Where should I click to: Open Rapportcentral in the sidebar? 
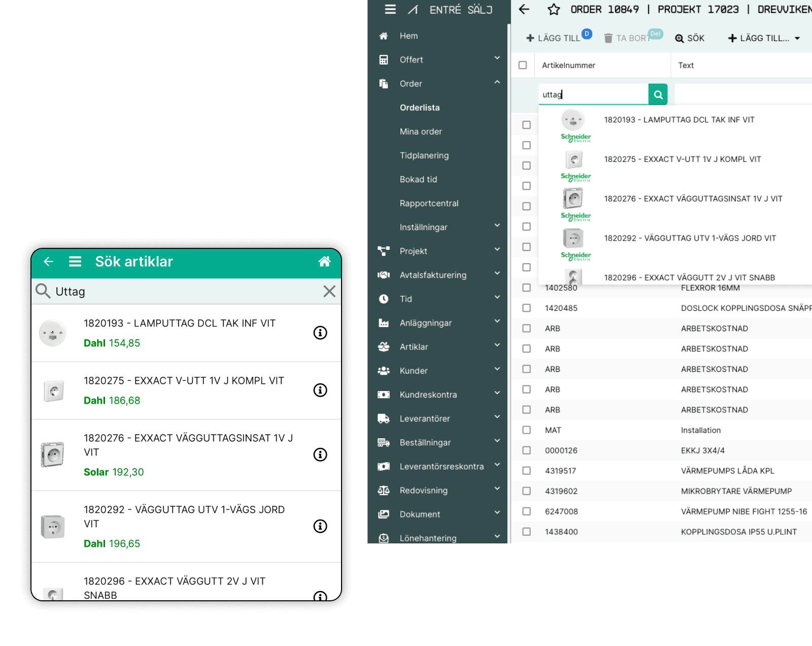tap(429, 203)
